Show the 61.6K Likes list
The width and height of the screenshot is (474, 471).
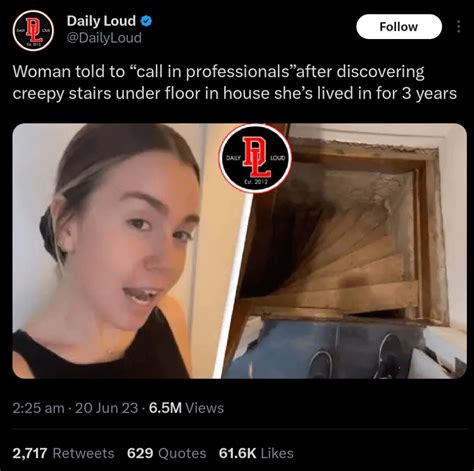click(x=256, y=453)
